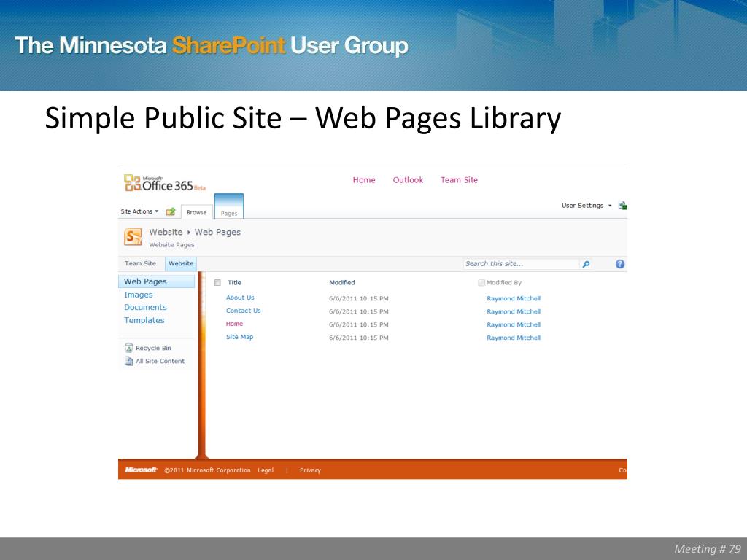This screenshot has width=747, height=560.
Task: Open the Contact Us page
Action: click(244, 311)
